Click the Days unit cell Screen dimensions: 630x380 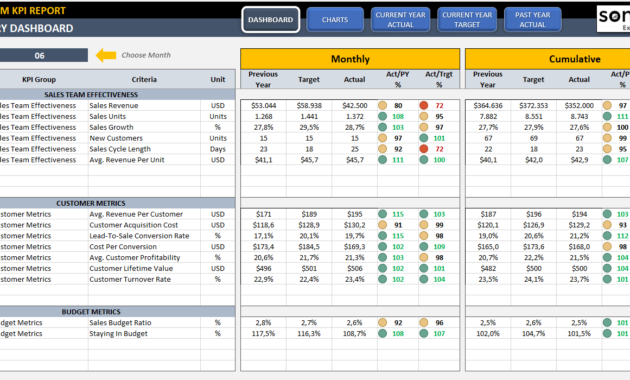pyautogui.click(x=218, y=149)
